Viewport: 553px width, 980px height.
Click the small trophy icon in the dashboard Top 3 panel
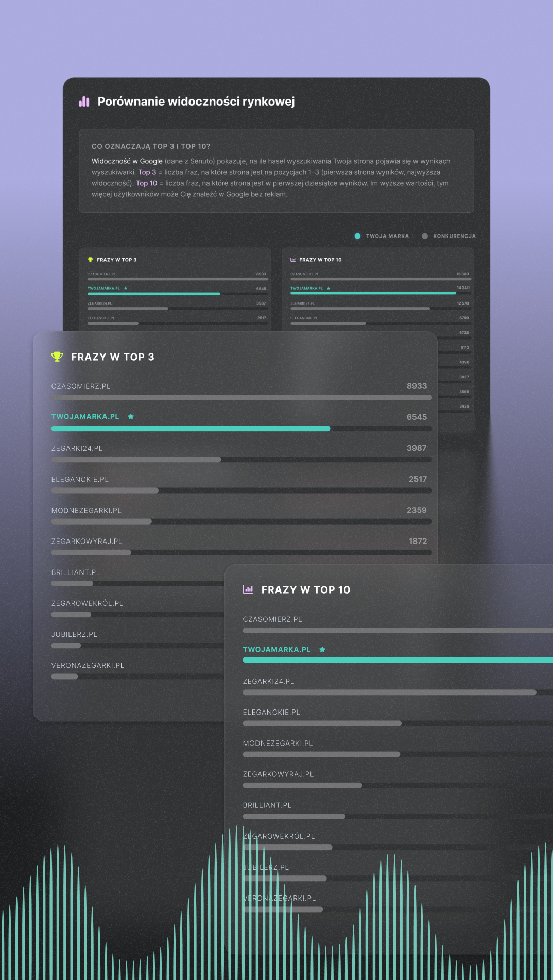[x=90, y=260]
